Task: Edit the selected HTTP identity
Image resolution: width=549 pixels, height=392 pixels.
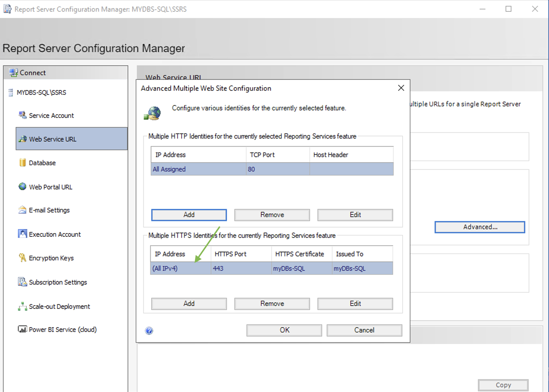Action: [x=355, y=215]
